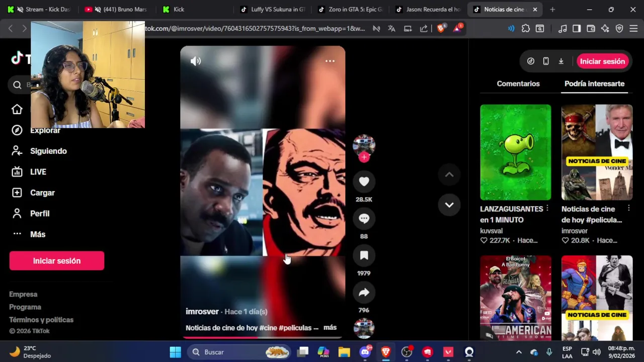Expand the Empresa footer section
The height and width of the screenshot is (362, 644).
click(x=23, y=294)
